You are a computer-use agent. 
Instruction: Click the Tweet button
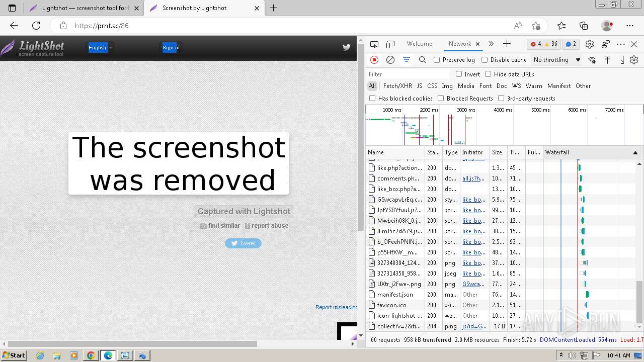point(243,243)
